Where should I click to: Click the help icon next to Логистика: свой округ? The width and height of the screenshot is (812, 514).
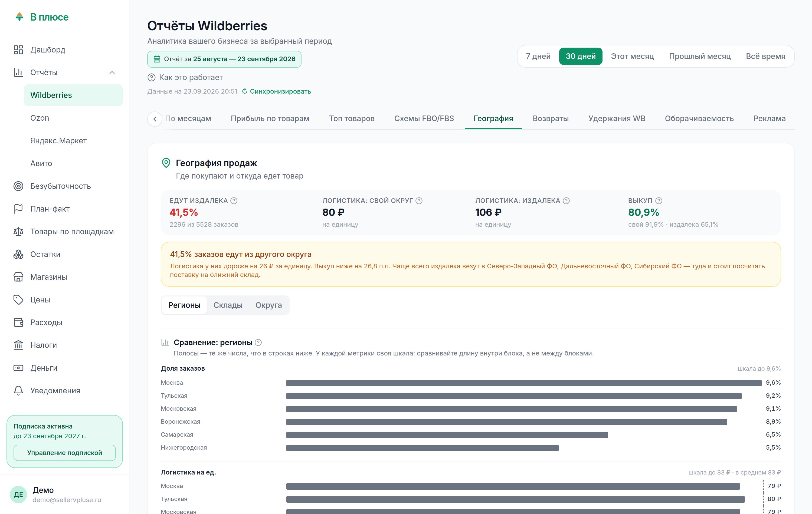click(419, 201)
